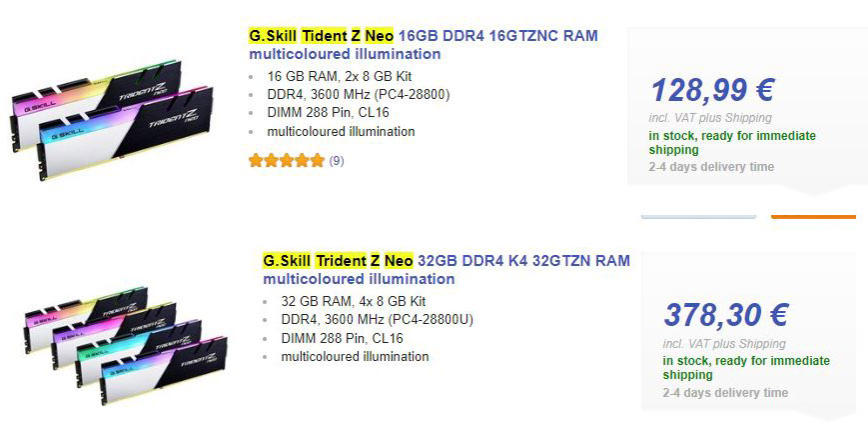
Task: Click the in-stock status of the 32GB kit
Action: [746, 367]
